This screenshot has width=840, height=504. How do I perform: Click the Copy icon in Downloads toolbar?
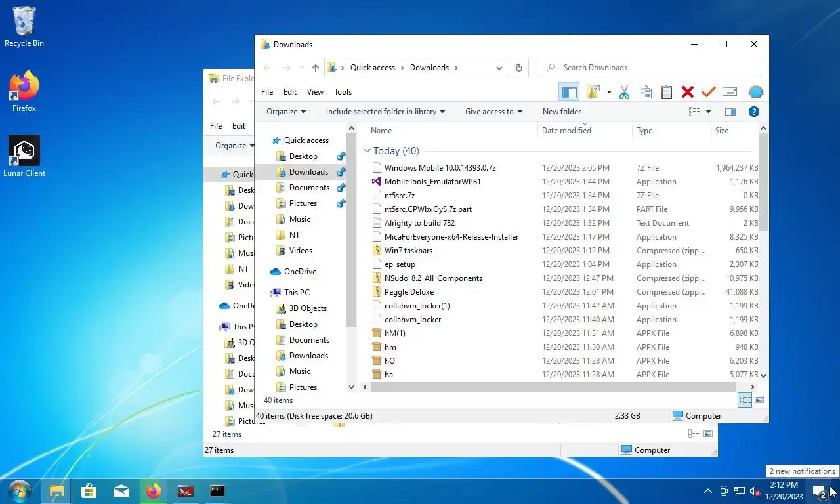pos(646,93)
